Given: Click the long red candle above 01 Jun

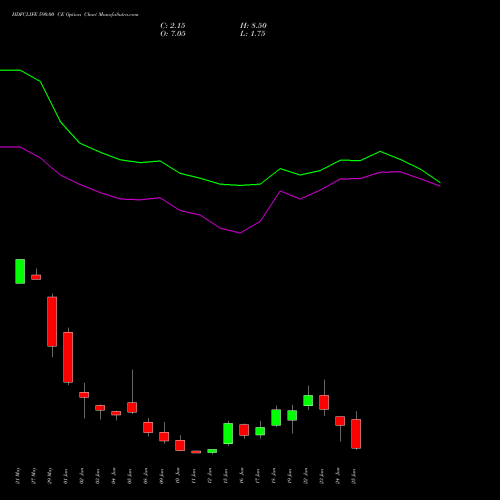Looking at the screenshot, I should [x=68, y=357].
